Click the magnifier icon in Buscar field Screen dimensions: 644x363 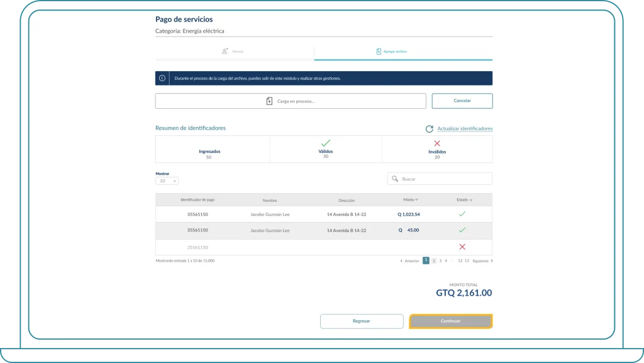(x=395, y=179)
